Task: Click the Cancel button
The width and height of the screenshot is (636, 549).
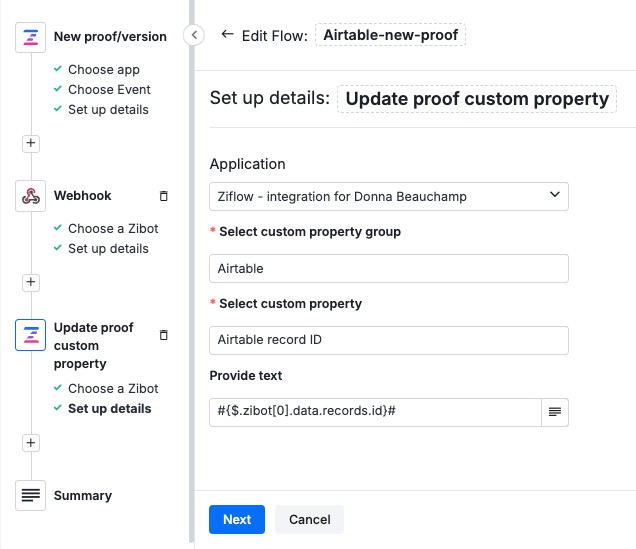Action: pos(309,519)
